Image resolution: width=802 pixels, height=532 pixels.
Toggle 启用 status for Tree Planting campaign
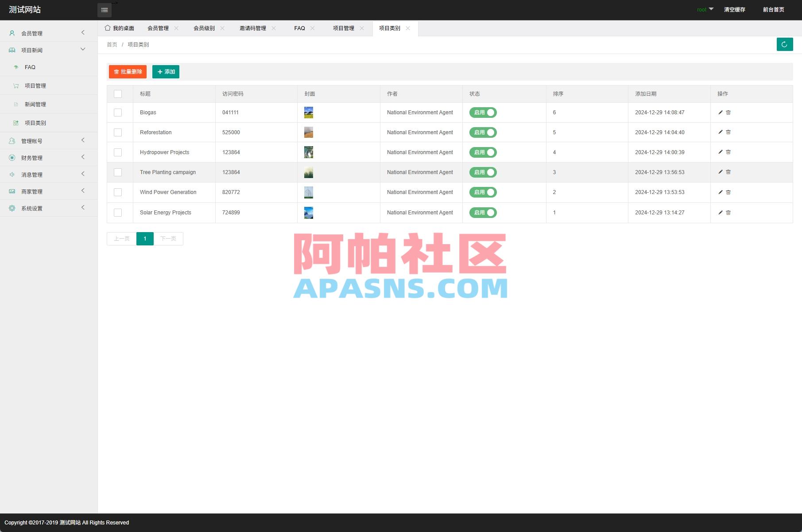[483, 172]
